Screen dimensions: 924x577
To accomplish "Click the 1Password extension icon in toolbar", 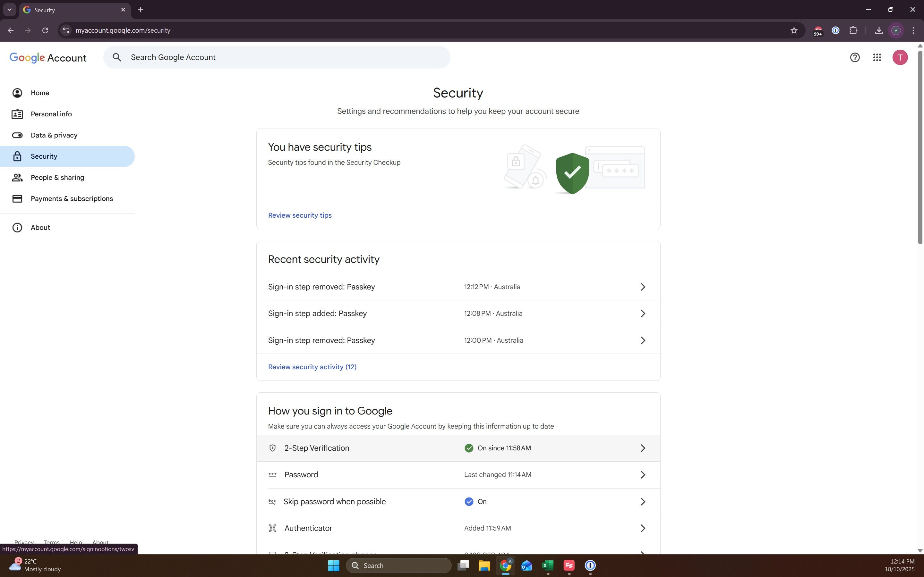I will (835, 30).
